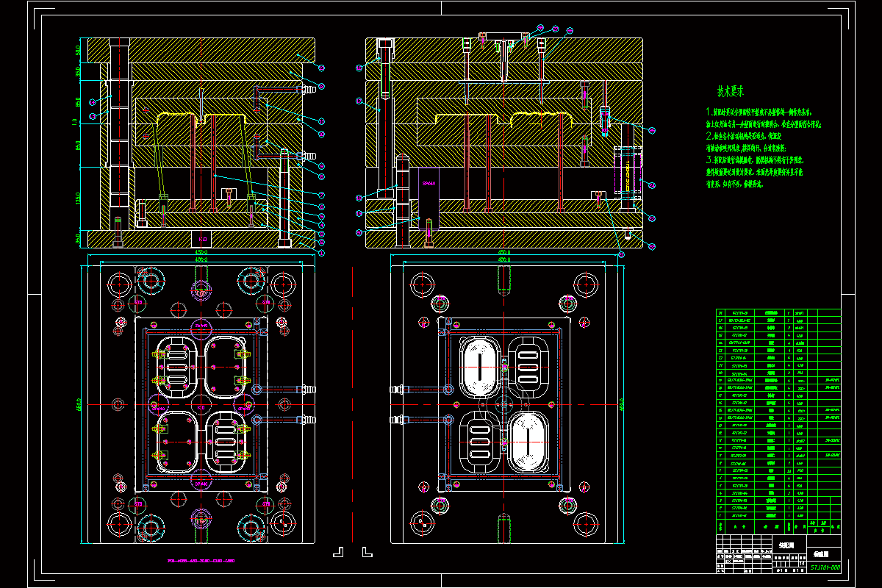Click the top-right guide bushing circle in right plan
Screen dimensions: 882x588
[586, 284]
